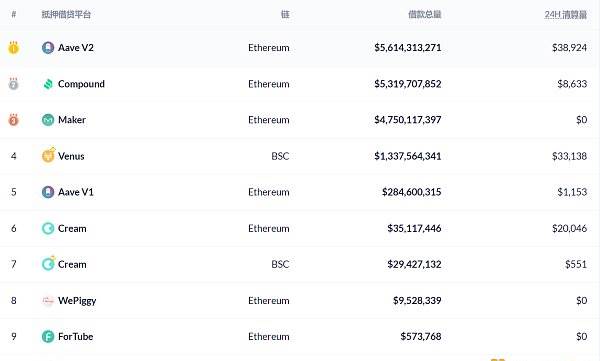This screenshot has width=600, height=361.
Task: Sort by the total borrow column header
Action: [x=424, y=15]
